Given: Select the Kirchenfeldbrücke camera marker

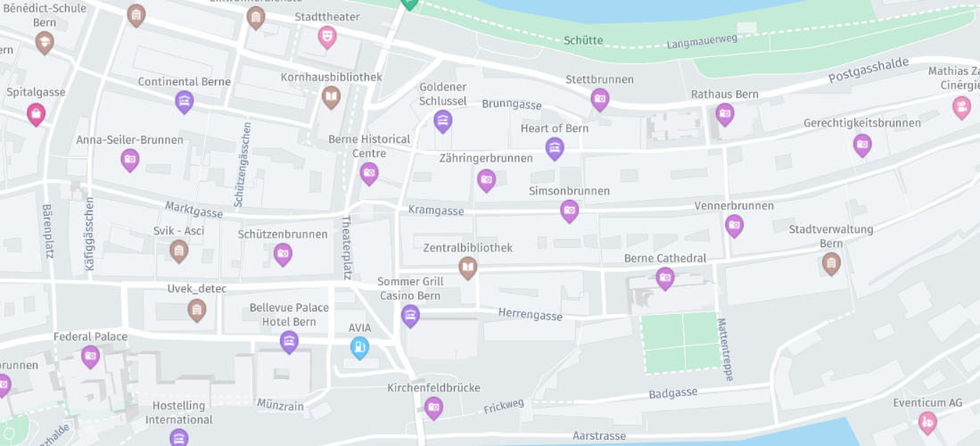Looking at the screenshot, I should click(x=433, y=408).
